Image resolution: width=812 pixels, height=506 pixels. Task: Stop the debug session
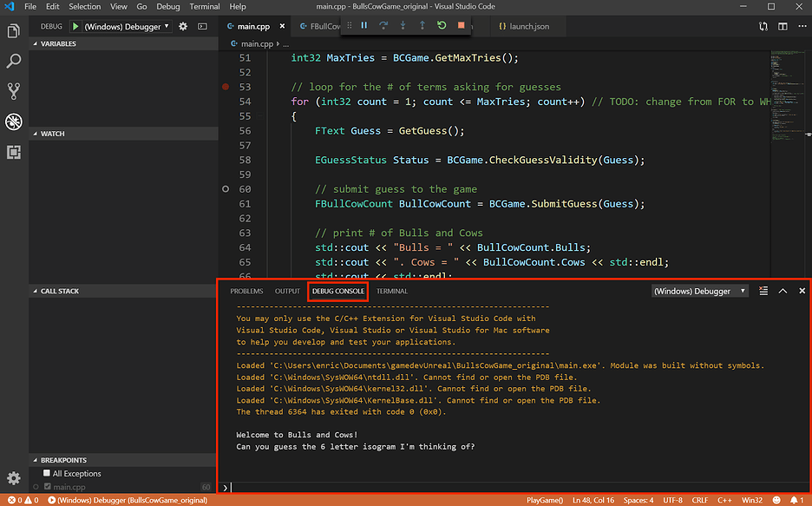[462, 26]
